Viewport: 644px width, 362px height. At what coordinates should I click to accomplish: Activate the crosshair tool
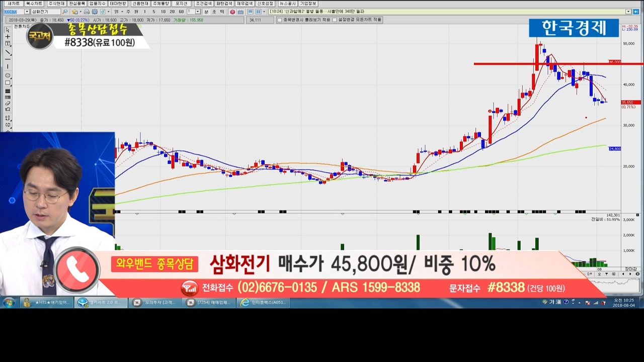click(8, 37)
